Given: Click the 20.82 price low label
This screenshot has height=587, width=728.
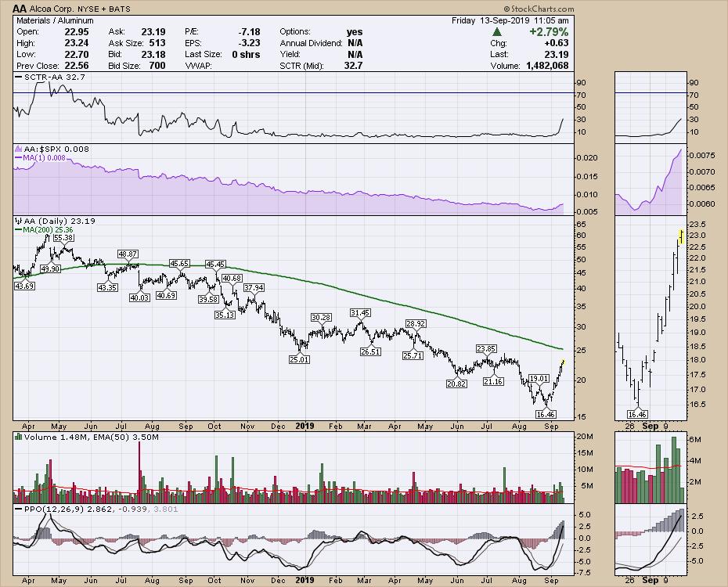Looking at the screenshot, I should point(456,384).
